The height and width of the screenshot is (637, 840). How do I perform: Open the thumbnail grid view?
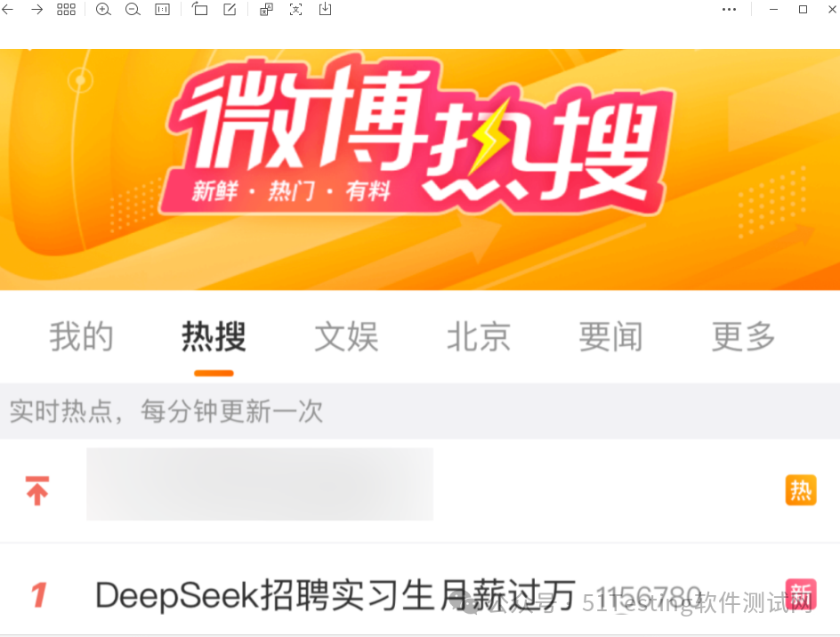66,9
